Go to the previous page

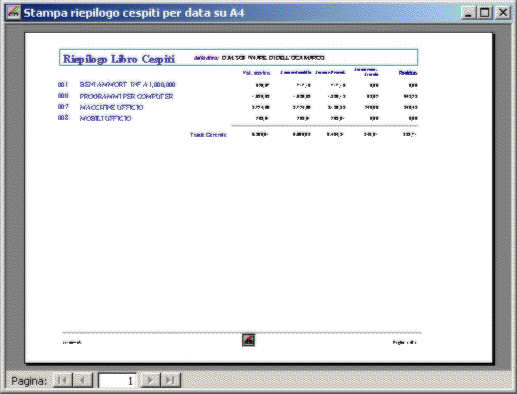[83, 380]
